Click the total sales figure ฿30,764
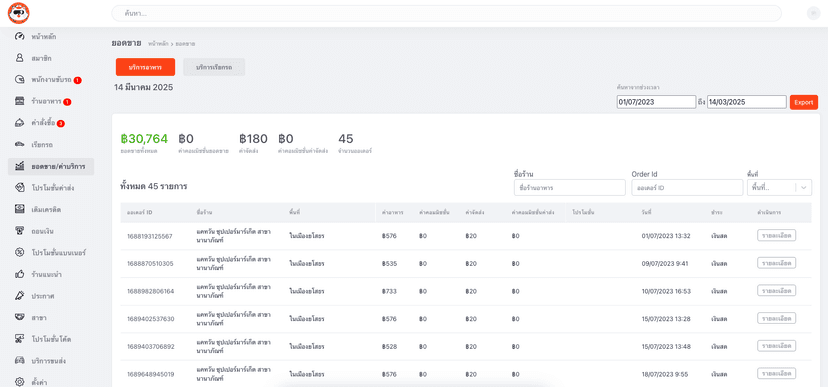Viewport: 828px width, 387px height. pos(144,139)
